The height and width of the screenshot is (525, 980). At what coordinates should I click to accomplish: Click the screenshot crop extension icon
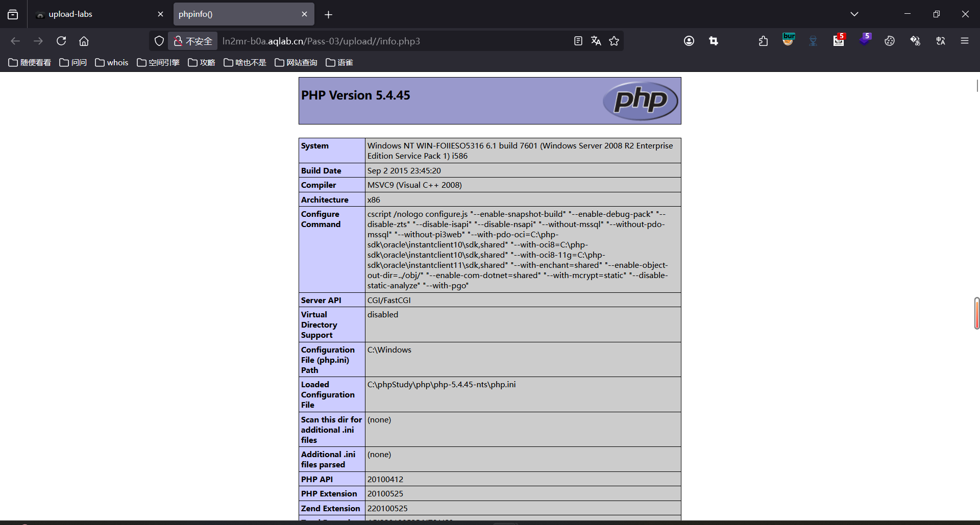(714, 40)
